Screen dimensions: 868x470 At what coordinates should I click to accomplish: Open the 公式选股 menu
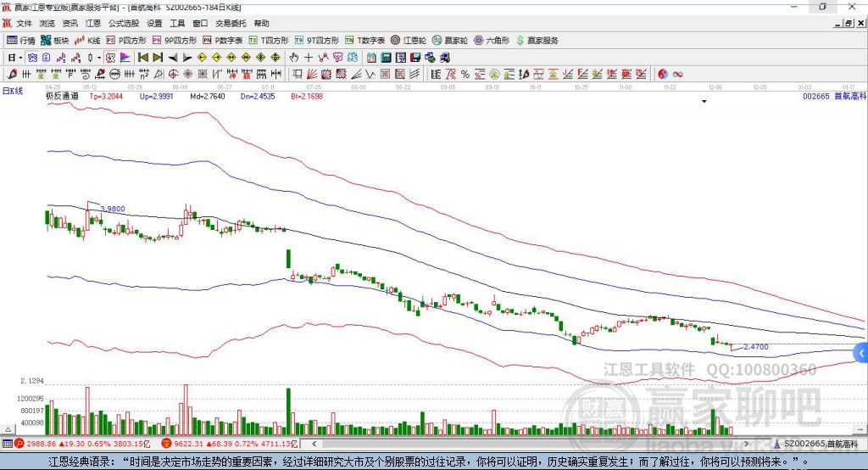[124, 23]
